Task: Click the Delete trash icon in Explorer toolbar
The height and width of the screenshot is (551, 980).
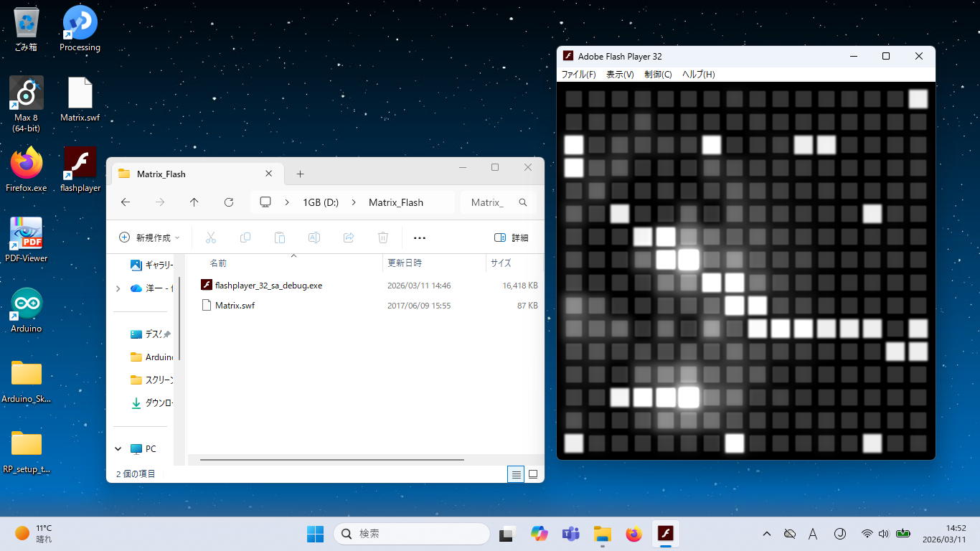Action: (x=383, y=237)
